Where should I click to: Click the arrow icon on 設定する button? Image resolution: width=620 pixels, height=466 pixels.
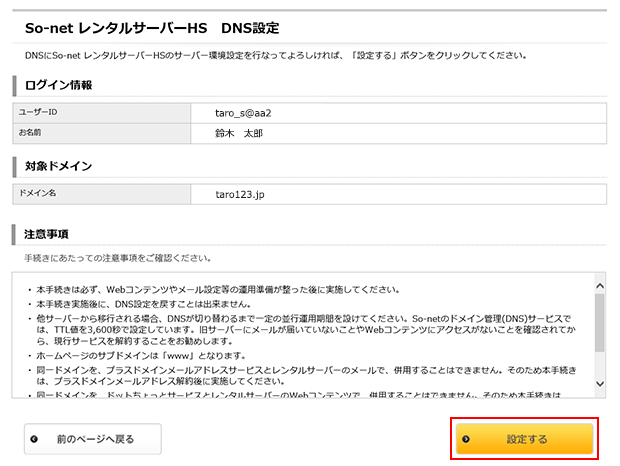pos(467,439)
